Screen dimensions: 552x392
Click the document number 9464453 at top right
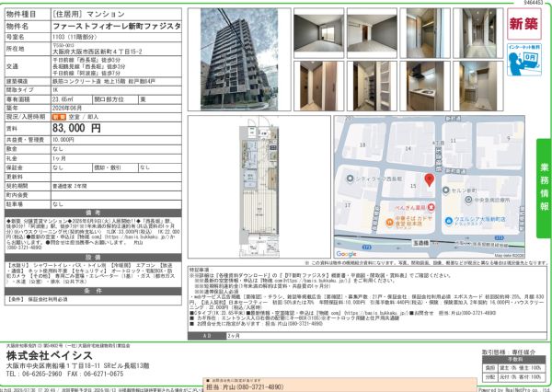pyautogui.click(x=534, y=3)
